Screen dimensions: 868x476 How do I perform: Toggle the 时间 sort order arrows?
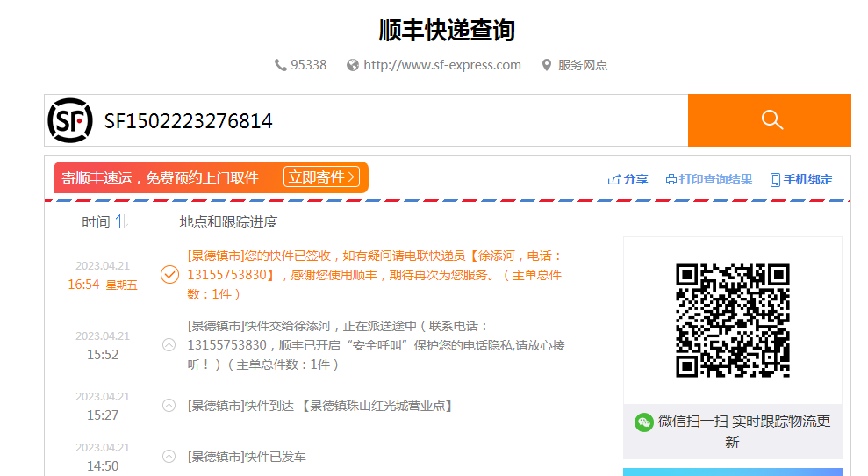click(122, 222)
